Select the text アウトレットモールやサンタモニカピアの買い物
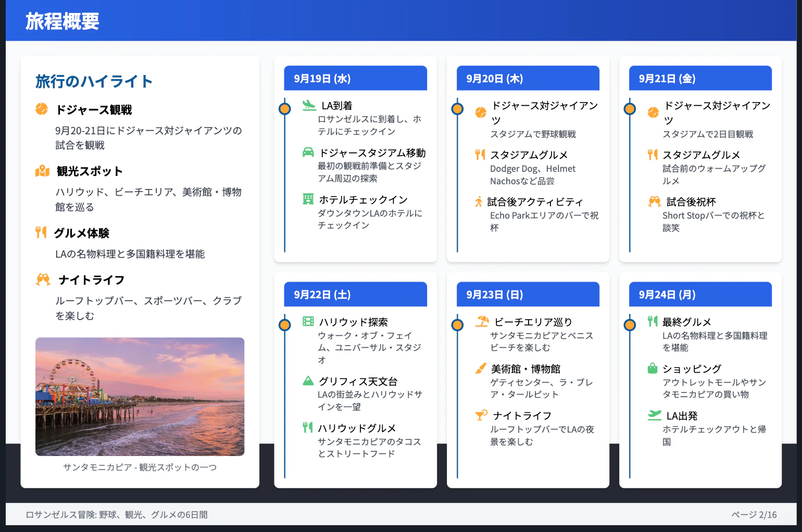 coord(714,388)
